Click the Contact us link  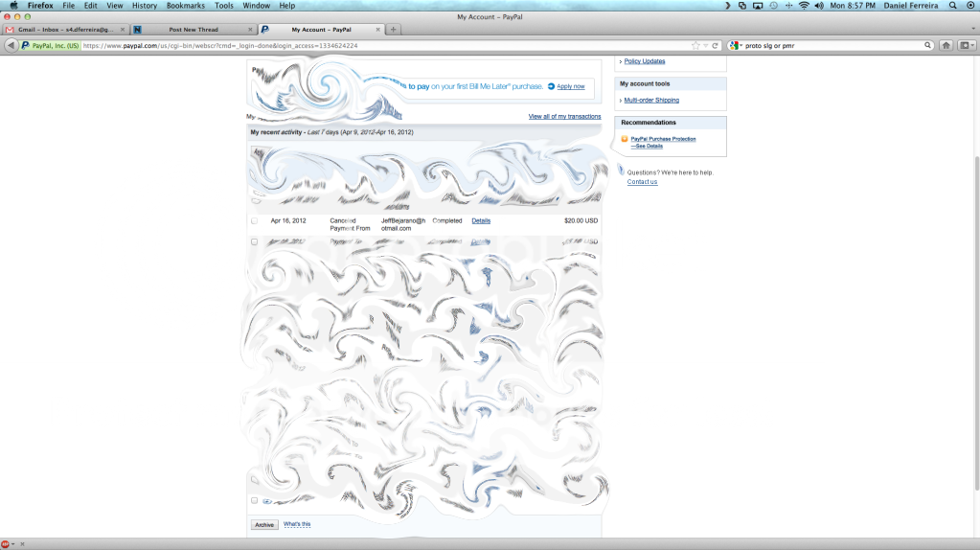(642, 182)
